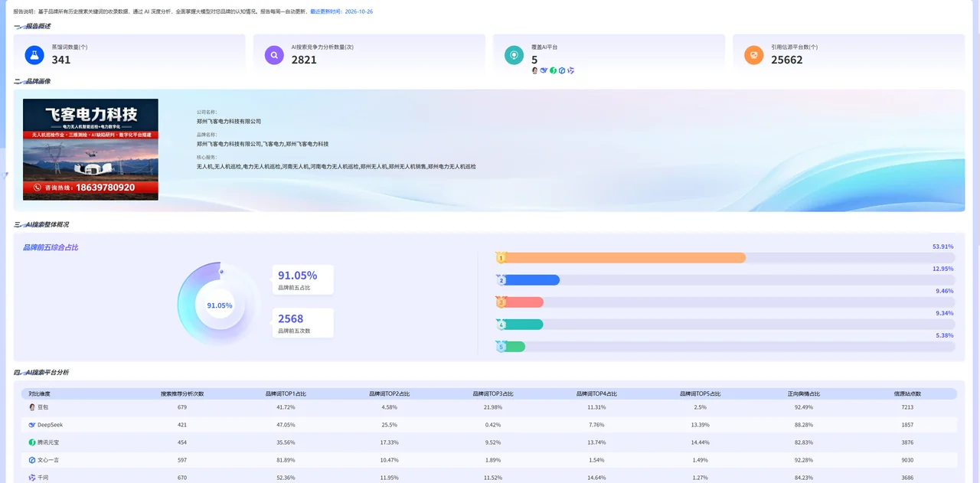Click the 最近更新时间 2026-10-26 link

tap(341, 12)
